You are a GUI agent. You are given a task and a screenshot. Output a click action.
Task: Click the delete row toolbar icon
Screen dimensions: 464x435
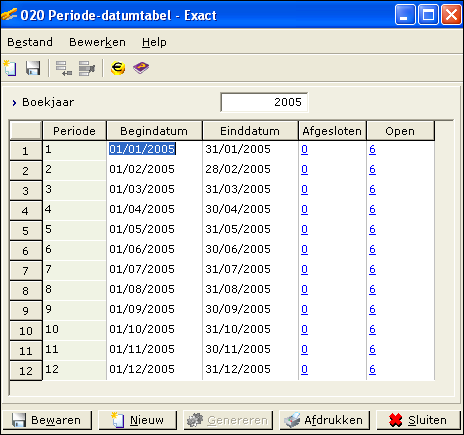(x=87, y=68)
